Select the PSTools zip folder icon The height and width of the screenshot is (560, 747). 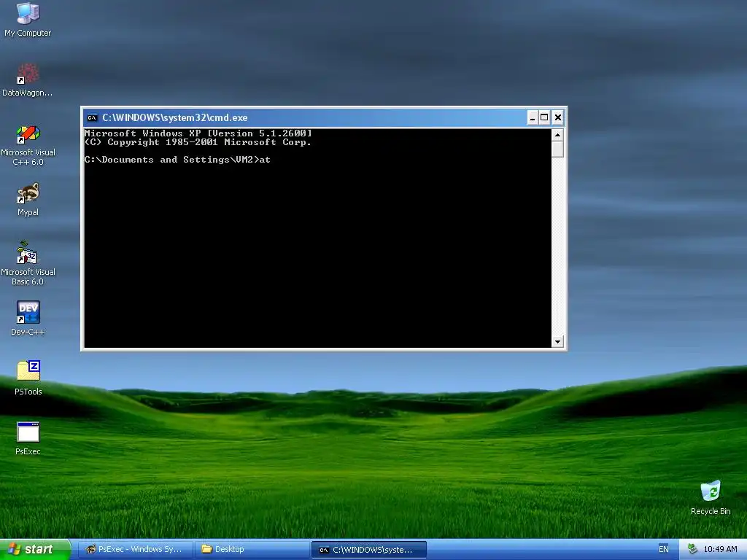point(28,378)
